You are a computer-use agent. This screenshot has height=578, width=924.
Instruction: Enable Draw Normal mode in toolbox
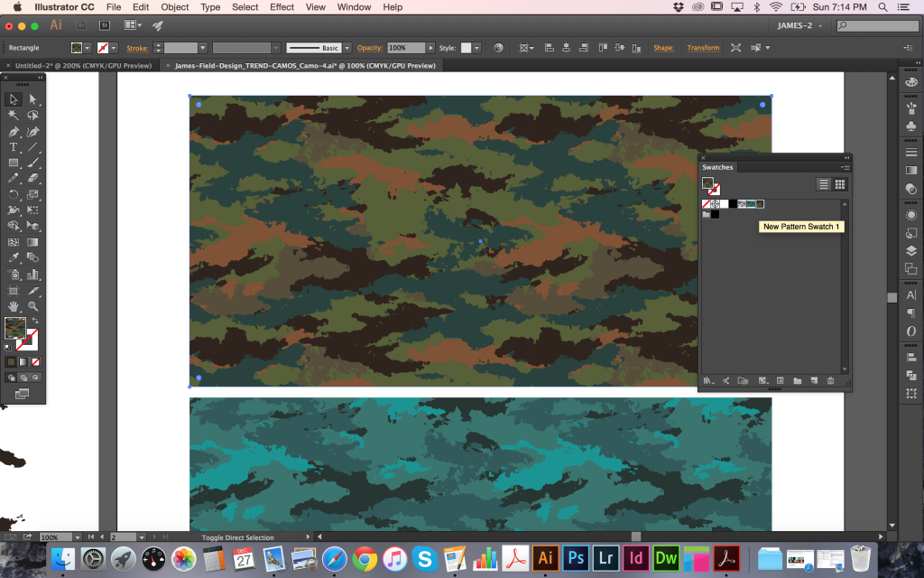(x=11, y=378)
